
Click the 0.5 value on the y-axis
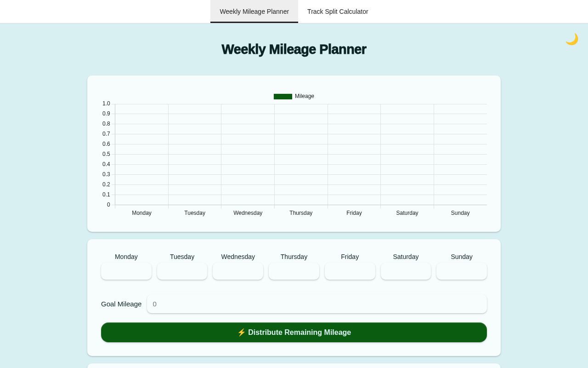point(106,154)
